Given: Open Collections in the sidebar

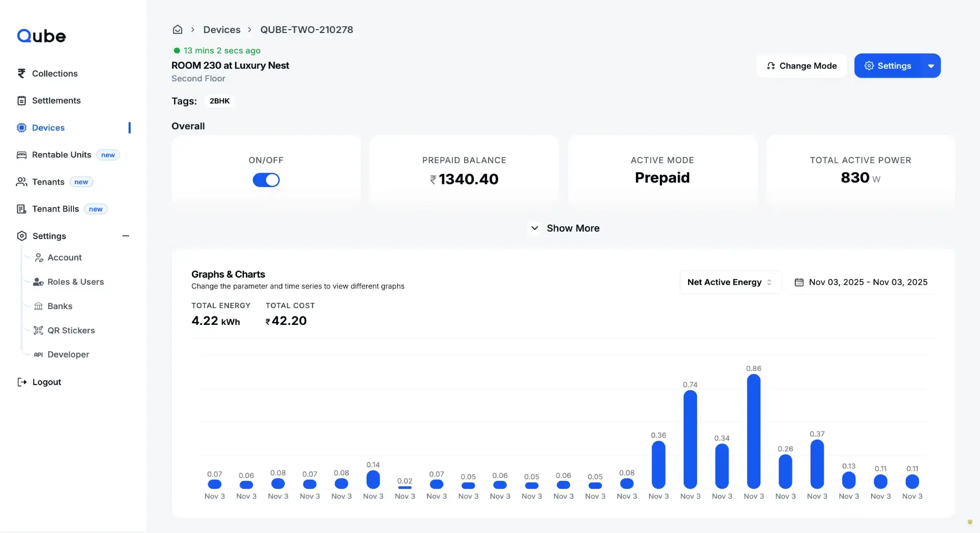Looking at the screenshot, I should [x=55, y=73].
